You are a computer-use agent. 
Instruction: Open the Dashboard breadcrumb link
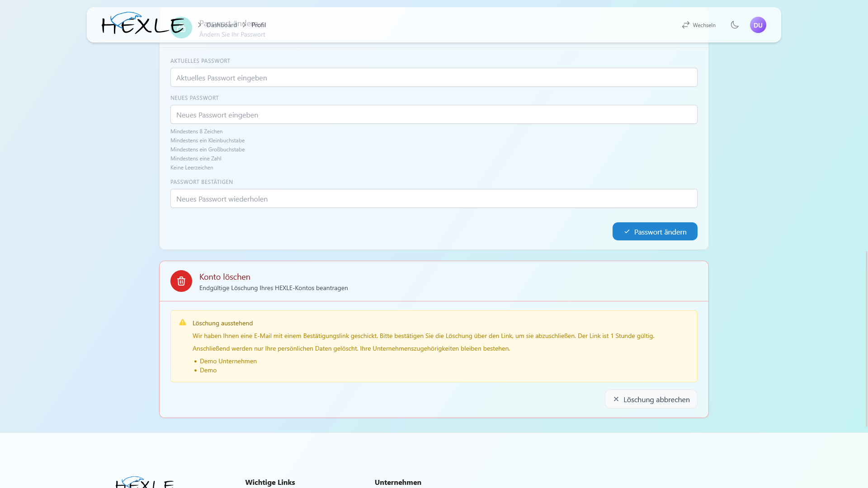[222, 25]
